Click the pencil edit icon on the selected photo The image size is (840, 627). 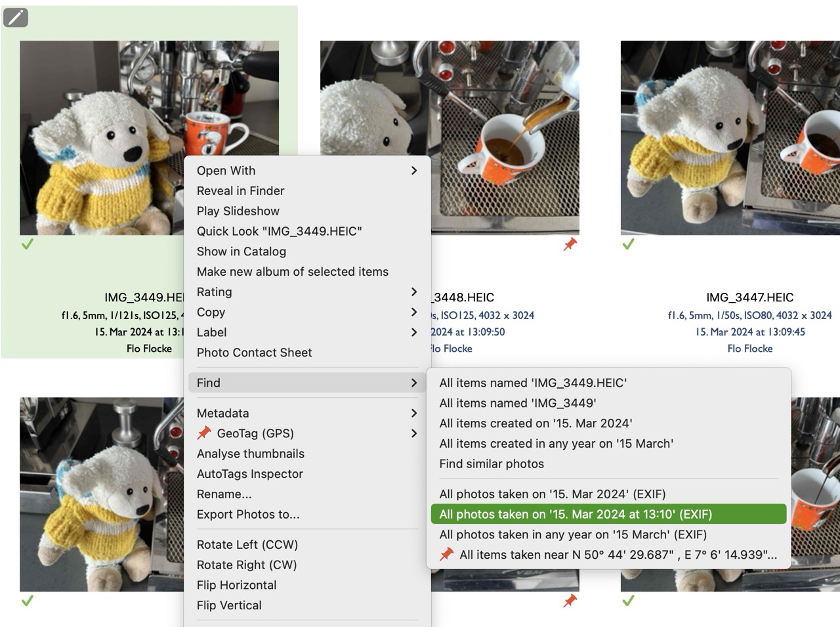14,17
